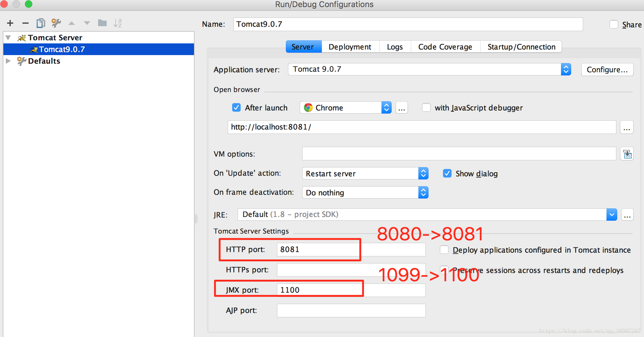Click the VM options expand icon

click(x=627, y=154)
